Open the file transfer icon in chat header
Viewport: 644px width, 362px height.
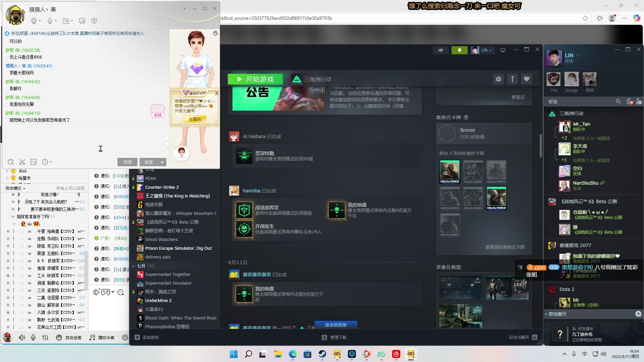pyautogui.click(x=66, y=21)
